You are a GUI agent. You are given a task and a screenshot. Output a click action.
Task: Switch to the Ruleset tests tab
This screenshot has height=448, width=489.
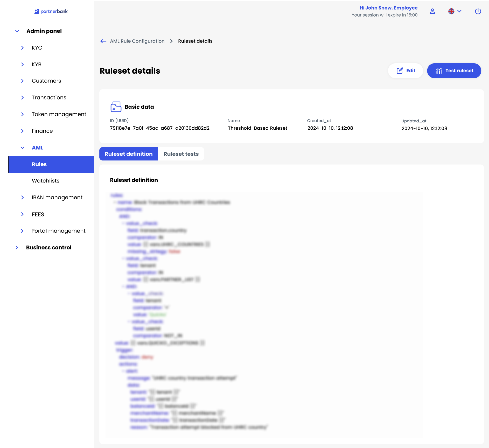(181, 154)
